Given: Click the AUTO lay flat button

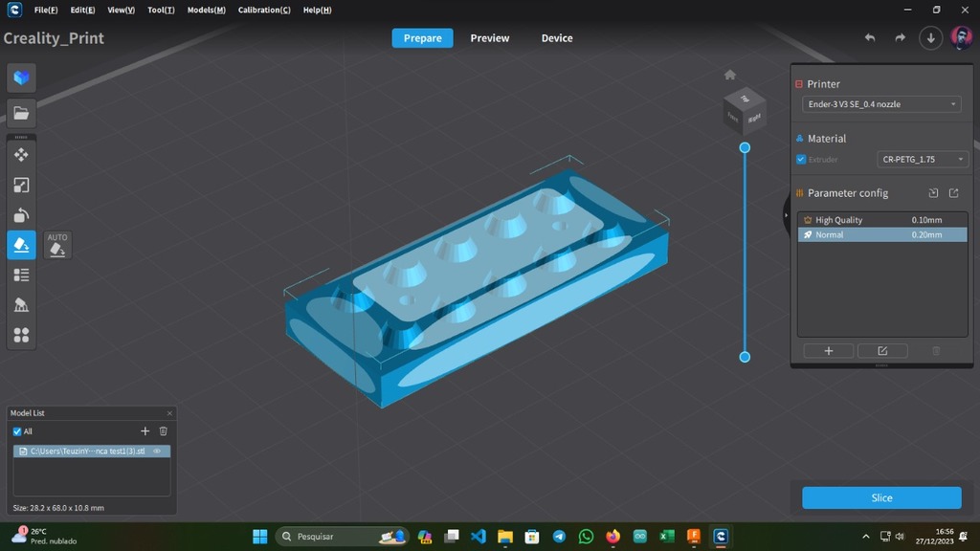Looking at the screenshot, I should coord(57,245).
